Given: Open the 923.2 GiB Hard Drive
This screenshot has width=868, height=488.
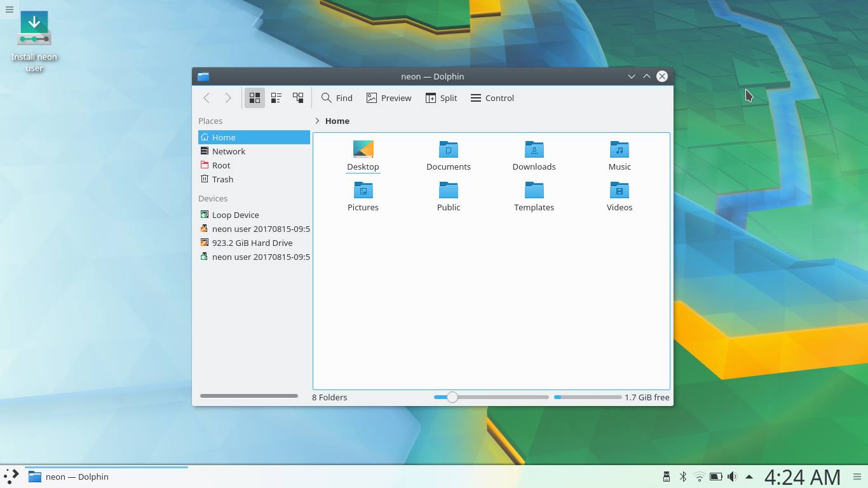Looking at the screenshot, I should pos(254,243).
